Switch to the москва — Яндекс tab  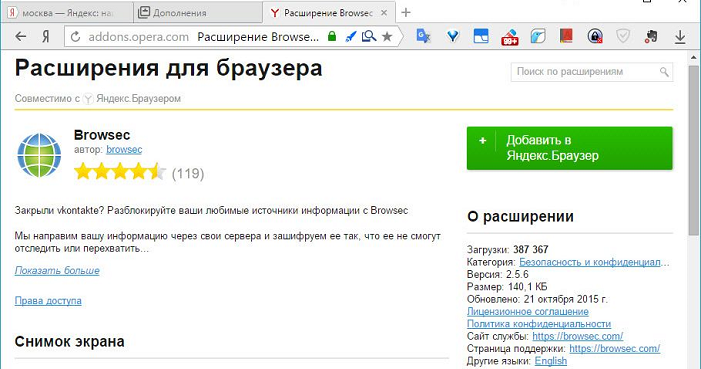coord(67,13)
